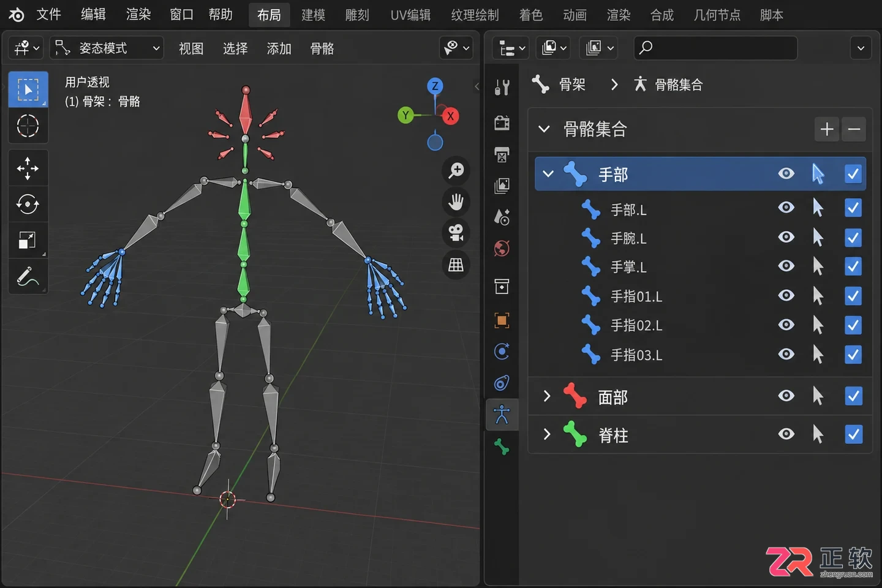
Task: Hide the 手部 bone collection via eye icon
Action: point(786,174)
